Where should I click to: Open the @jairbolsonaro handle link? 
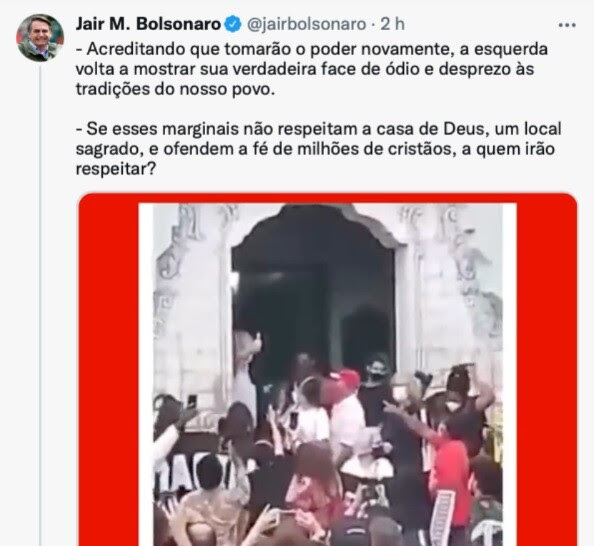306,24
